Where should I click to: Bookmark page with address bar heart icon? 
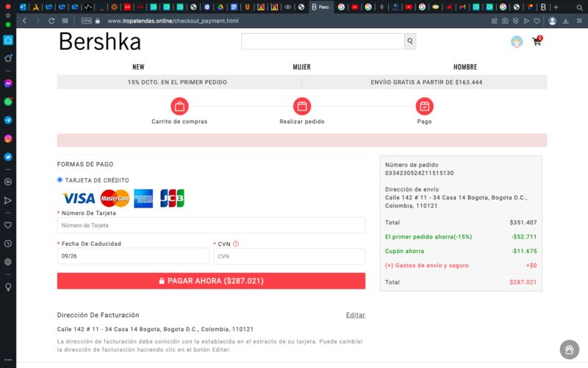pos(537,21)
